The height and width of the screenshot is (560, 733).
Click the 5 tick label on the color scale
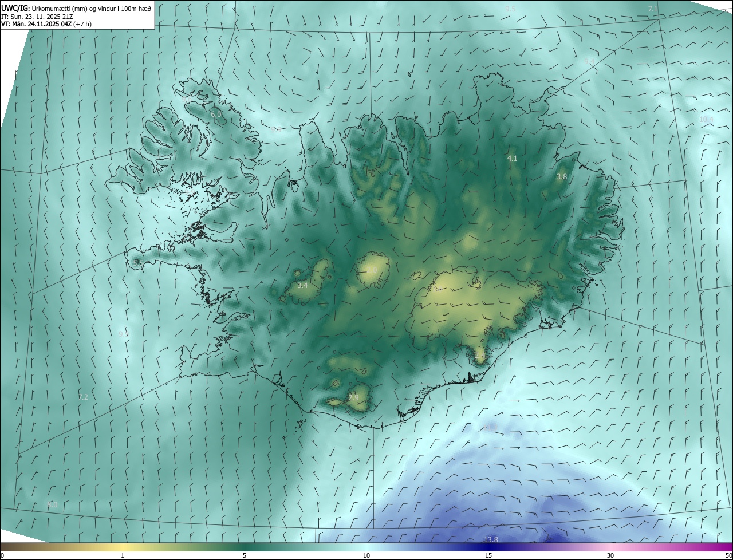[x=245, y=556]
